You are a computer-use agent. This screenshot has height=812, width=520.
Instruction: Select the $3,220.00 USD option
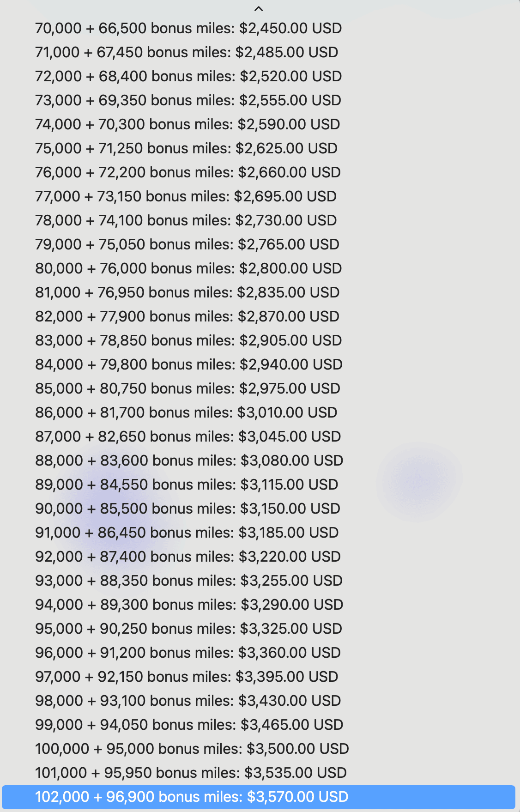tap(259, 557)
